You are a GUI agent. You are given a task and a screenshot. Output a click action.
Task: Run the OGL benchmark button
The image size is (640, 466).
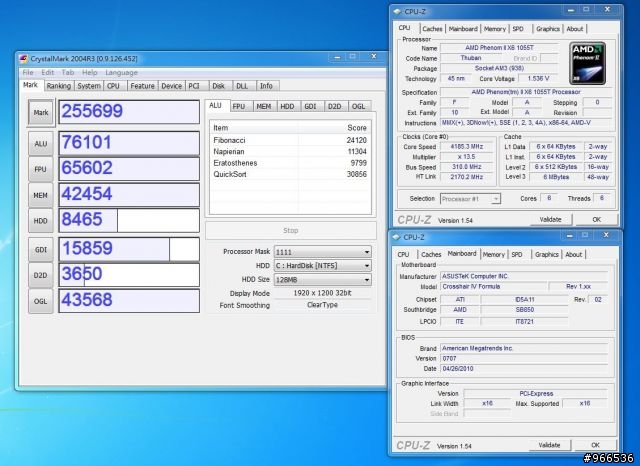(x=41, y=301)
